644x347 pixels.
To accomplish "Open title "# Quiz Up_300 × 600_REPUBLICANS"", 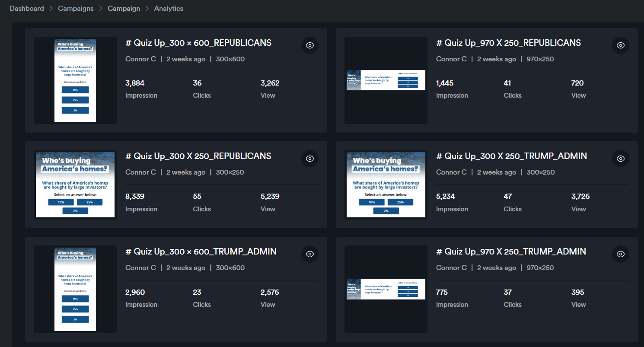I will point(198,43).
